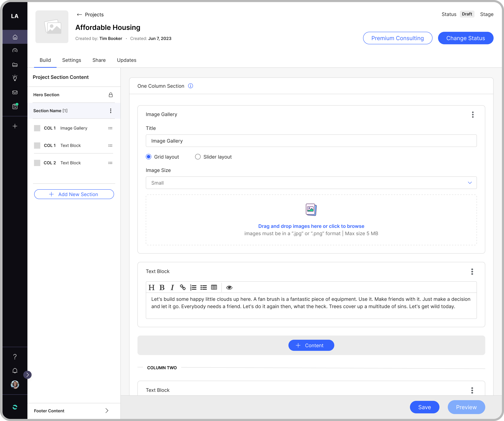Open the Image Size dropdown

pyautogui.click(x=311, y=183)
